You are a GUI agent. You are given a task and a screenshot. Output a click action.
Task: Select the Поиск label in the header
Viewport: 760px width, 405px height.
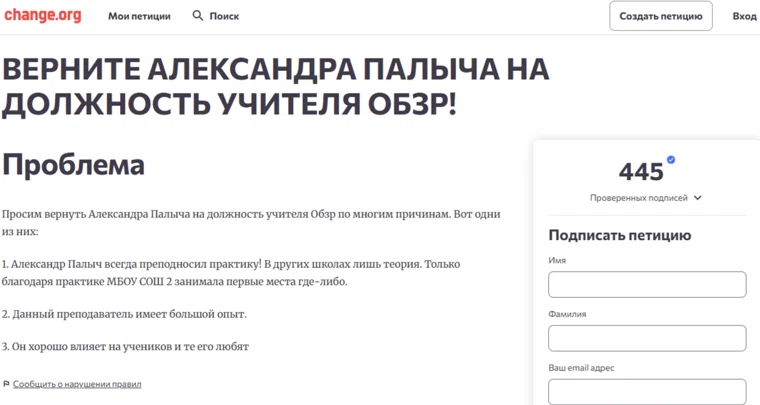[224, 16]
